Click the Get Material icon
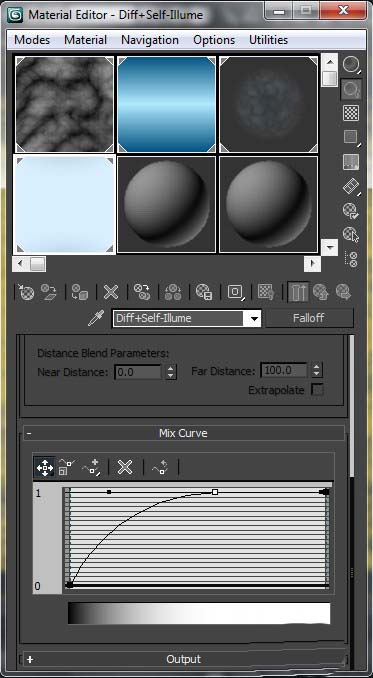The height and width of the screenshot is (678, 373). click(x=26, y=293)
